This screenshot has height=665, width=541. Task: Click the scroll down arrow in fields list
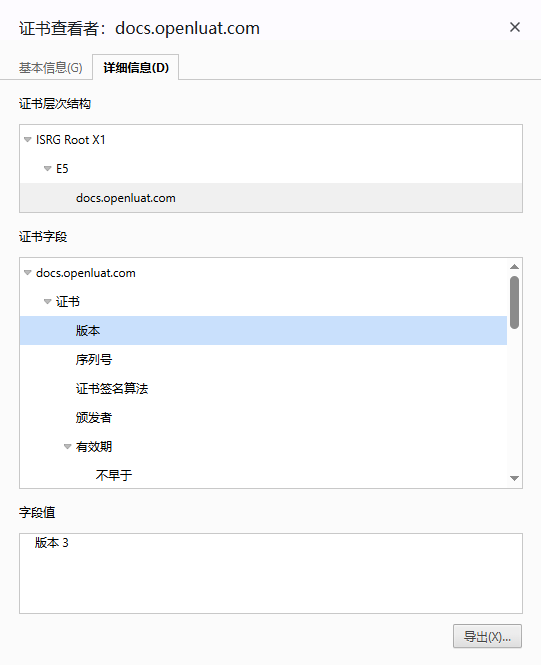tap(515, 478)
